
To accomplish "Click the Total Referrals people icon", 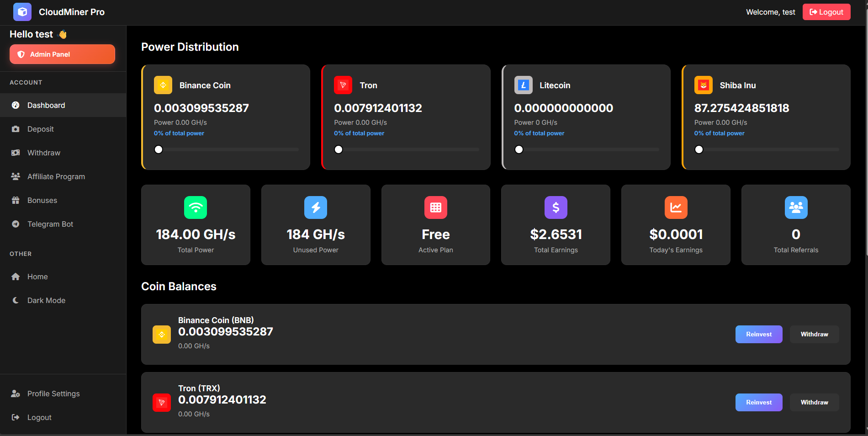I will click(x=796, y=207).
